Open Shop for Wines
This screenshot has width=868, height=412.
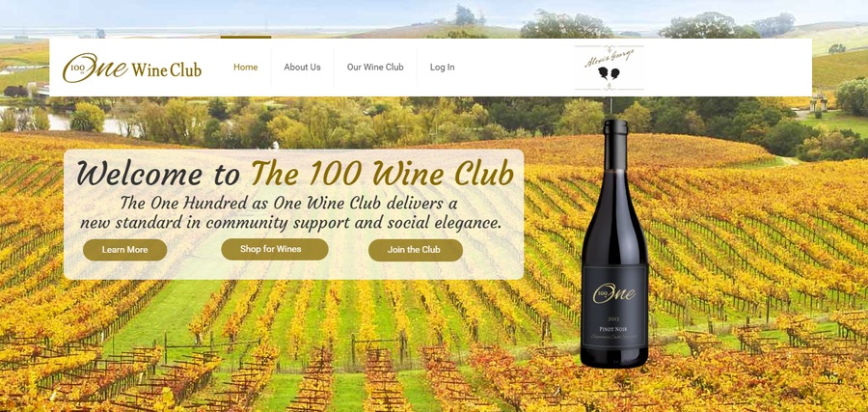(275, 249)
